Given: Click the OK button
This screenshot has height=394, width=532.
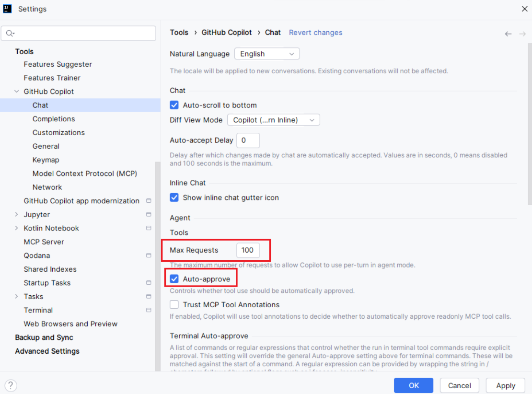Looking at the screenshot, I should (414, 385).
